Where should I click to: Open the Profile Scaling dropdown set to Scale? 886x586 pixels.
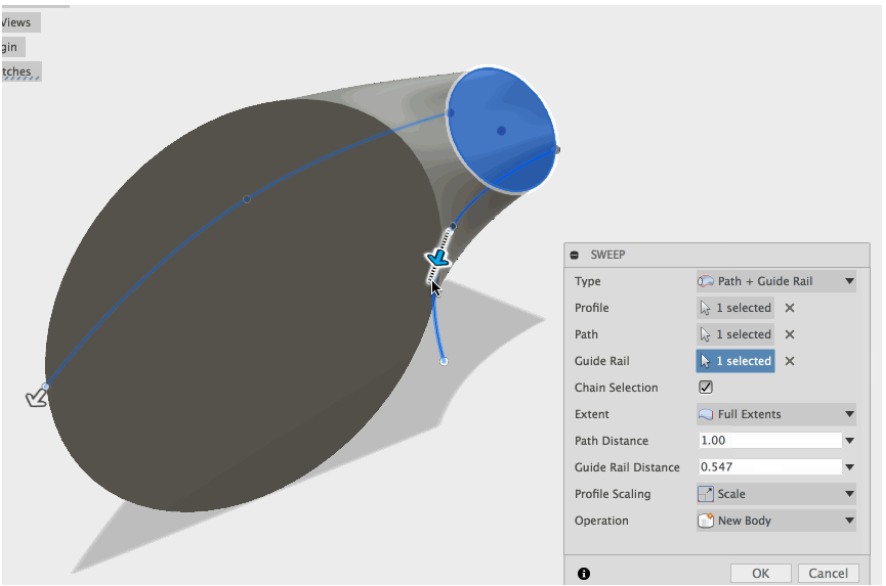coord(776,494)
